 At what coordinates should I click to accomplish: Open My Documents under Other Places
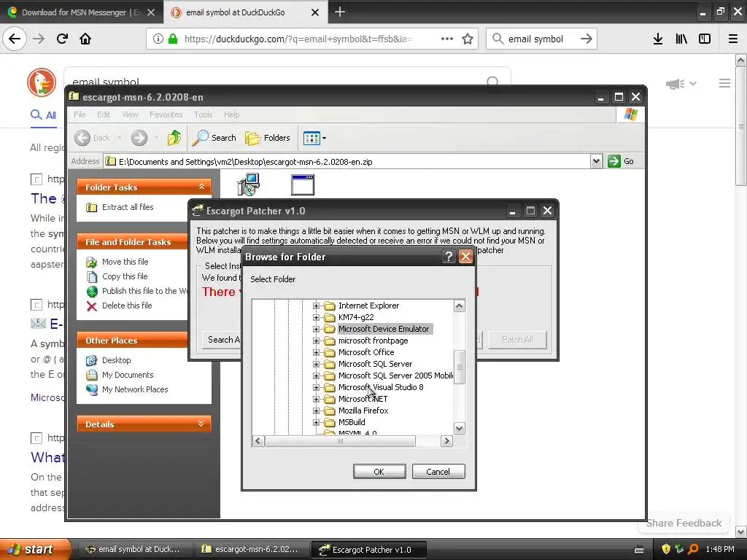click(x=128, y=376)
